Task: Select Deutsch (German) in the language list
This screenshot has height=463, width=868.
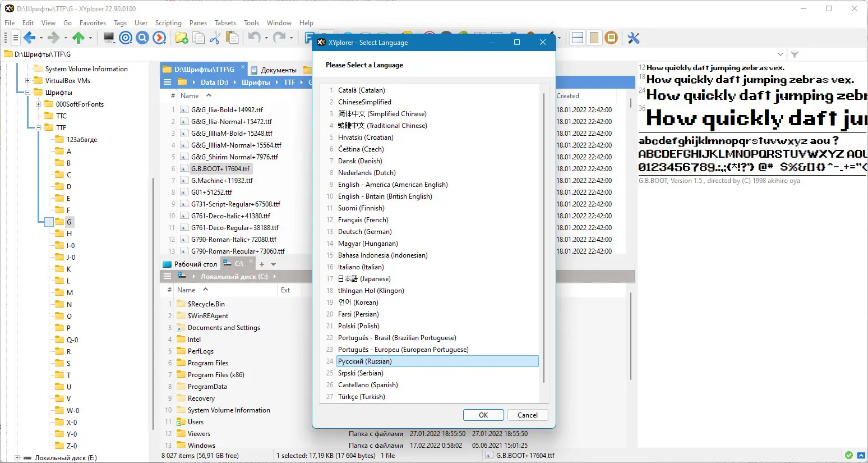Action: [x=437, y=232]
